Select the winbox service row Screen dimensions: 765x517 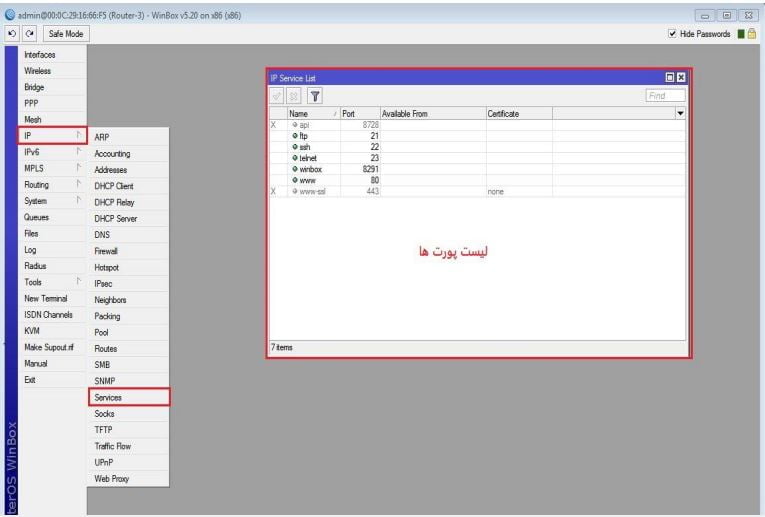308,169
